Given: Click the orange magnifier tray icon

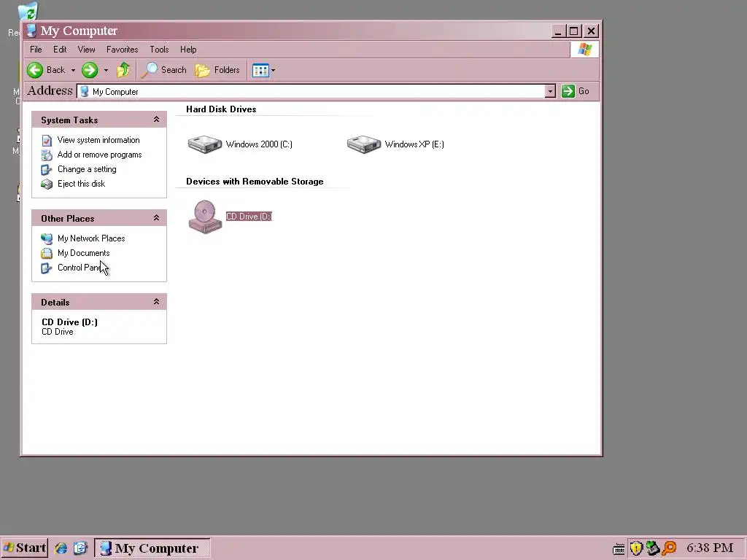Looking at the screenshot, I should (670, 548).
